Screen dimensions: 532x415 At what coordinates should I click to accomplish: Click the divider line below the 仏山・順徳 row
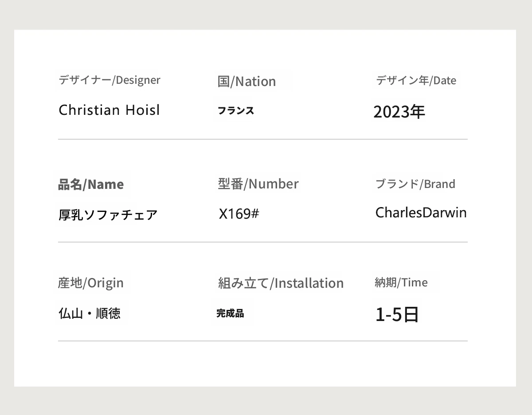[x=262, y=341]
